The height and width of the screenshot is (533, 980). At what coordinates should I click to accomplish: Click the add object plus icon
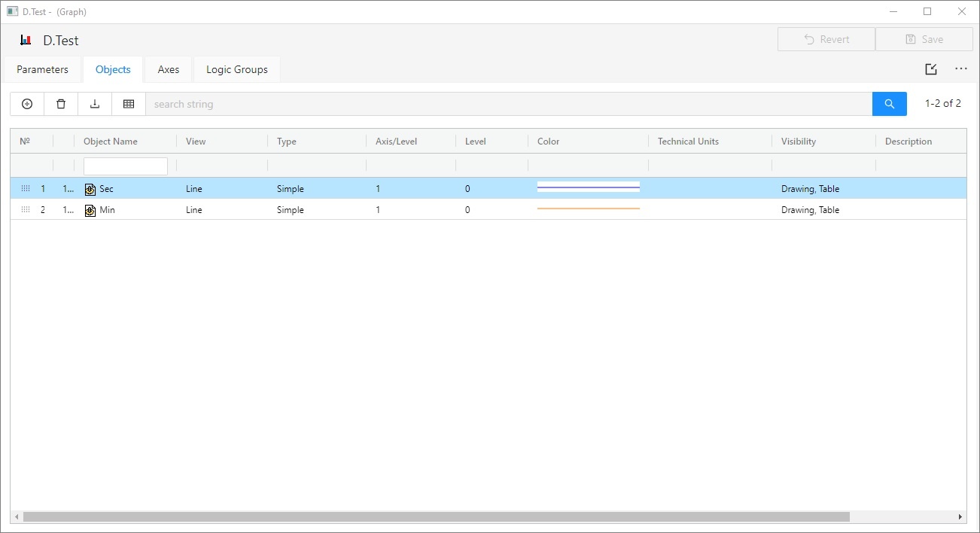[x=27, y=104]
